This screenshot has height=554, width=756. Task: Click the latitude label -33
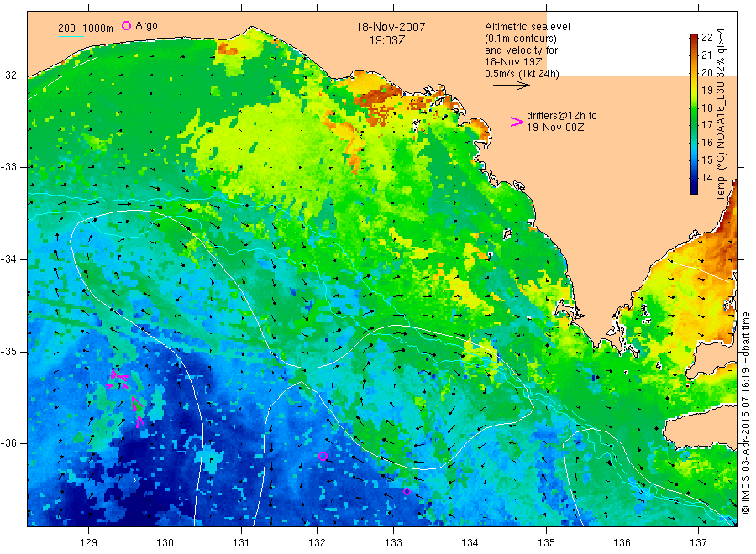pyautogui.click(x=8, y=167)
